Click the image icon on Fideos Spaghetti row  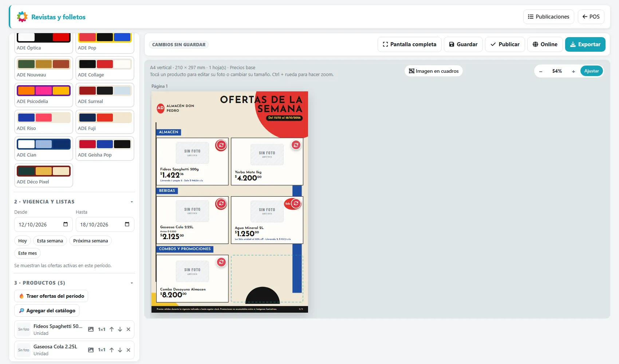91,329
